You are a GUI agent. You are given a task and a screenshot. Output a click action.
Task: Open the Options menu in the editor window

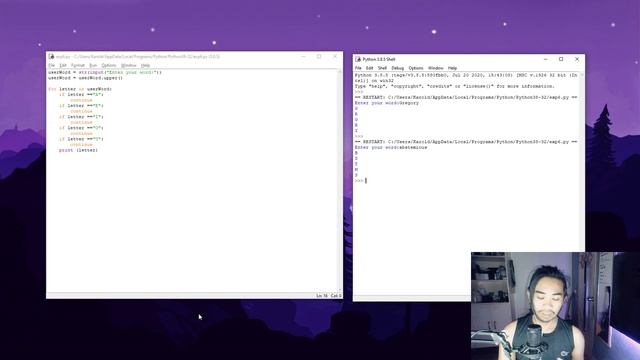coord(109,65)
